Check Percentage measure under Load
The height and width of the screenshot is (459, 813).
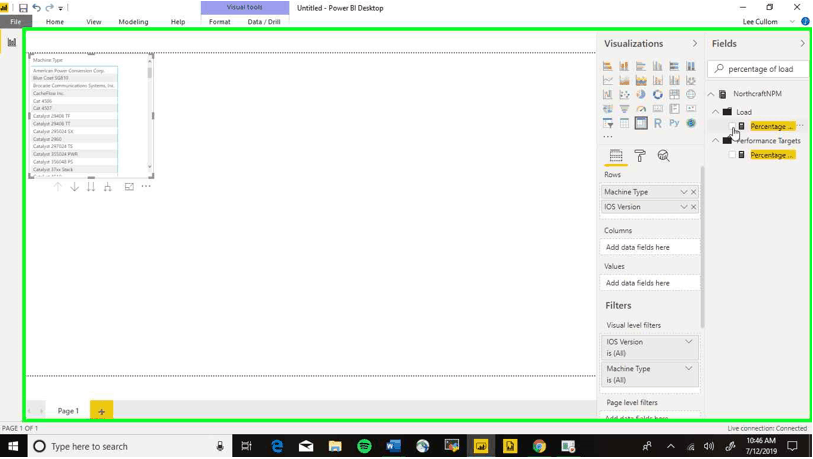(x=732, y=126)
